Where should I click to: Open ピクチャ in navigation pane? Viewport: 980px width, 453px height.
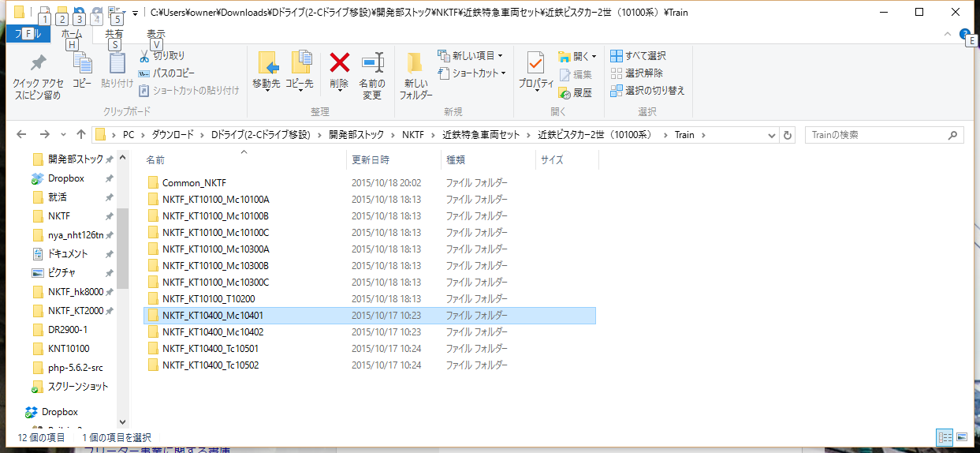(x=61, y=273)
